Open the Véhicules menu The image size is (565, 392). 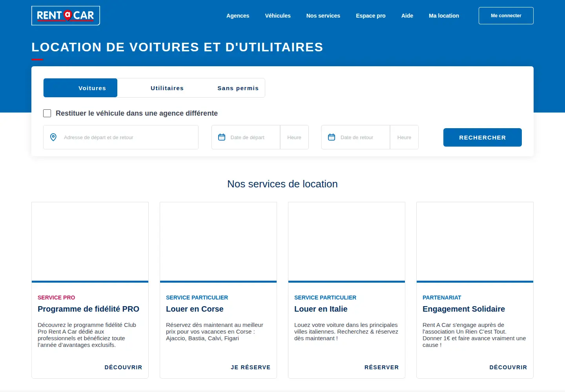click(278, 16)
